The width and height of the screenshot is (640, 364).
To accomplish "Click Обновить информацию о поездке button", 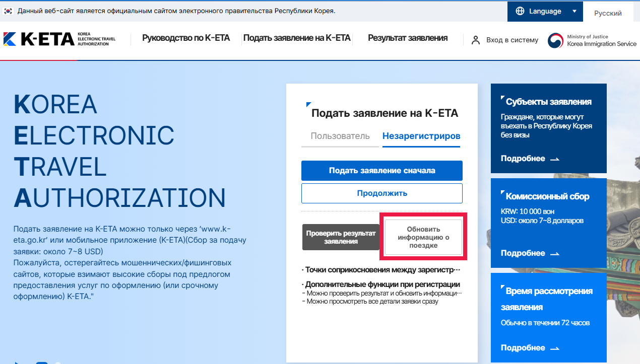I will point(423,237).
